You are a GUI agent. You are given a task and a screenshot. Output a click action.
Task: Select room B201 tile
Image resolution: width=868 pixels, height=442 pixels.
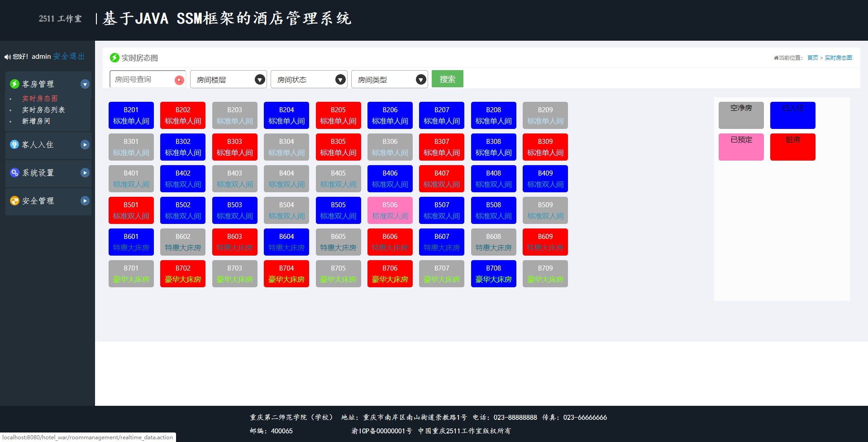[x=131, y=115]
